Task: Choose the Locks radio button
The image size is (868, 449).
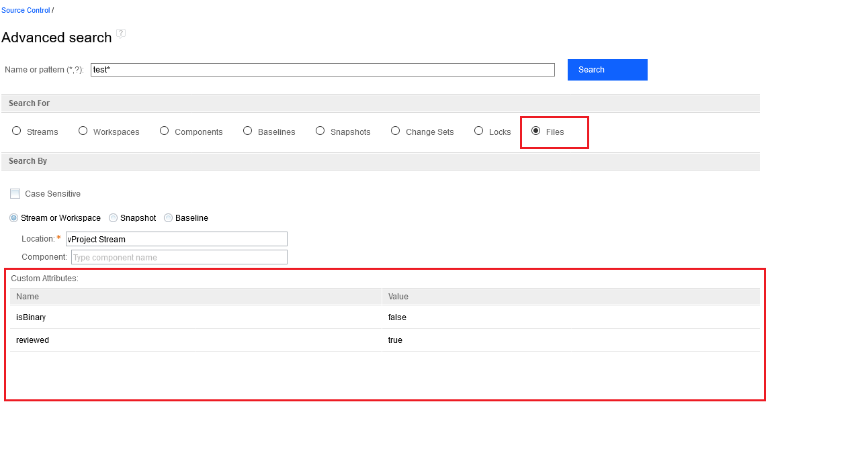Action: pos(479,131)
